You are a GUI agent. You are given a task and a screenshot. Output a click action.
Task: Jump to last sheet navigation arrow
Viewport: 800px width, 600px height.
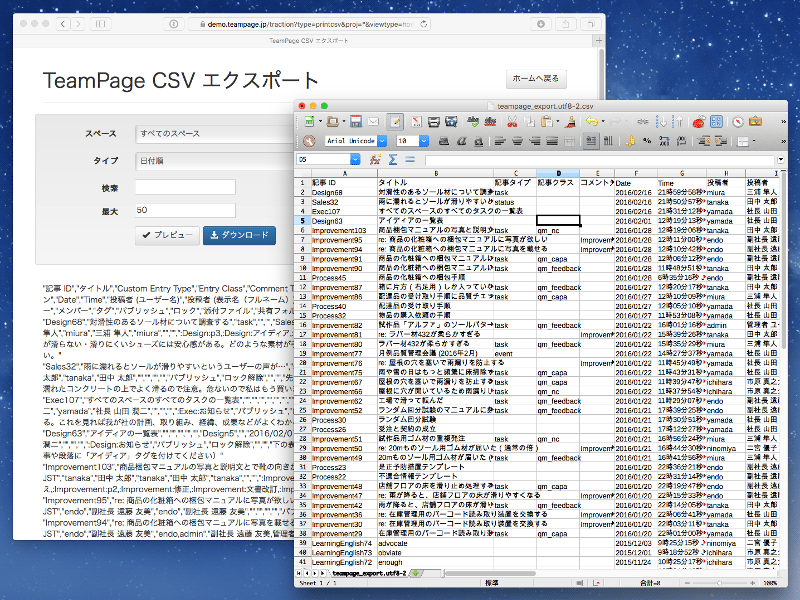tap(323, 573)
